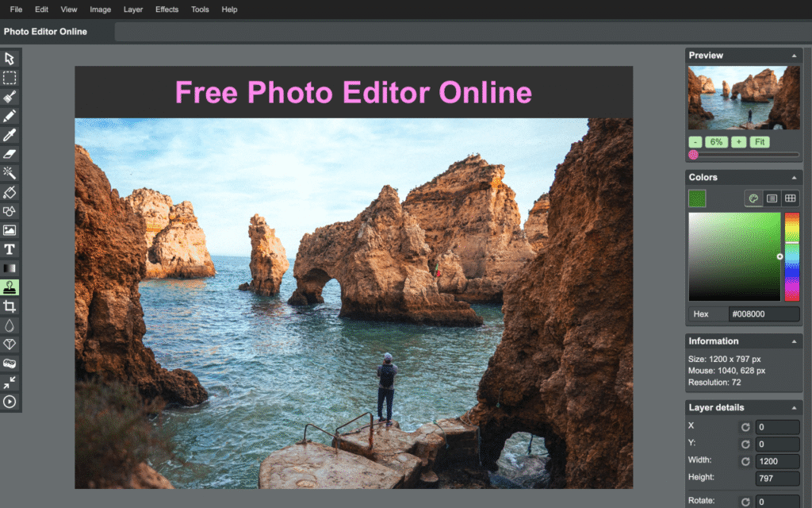
Task: Select the Eyedropper tool
Action: tap(10, 135)
